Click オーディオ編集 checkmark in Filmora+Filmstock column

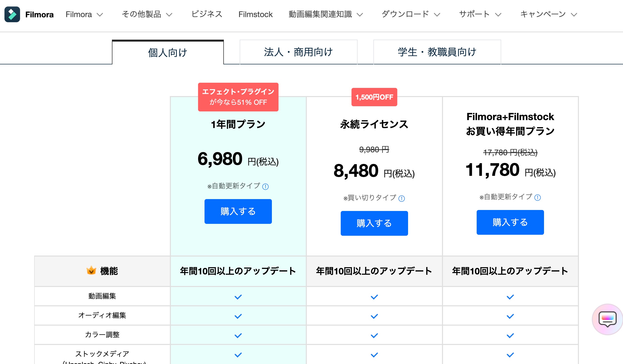[x=510, y=316]
